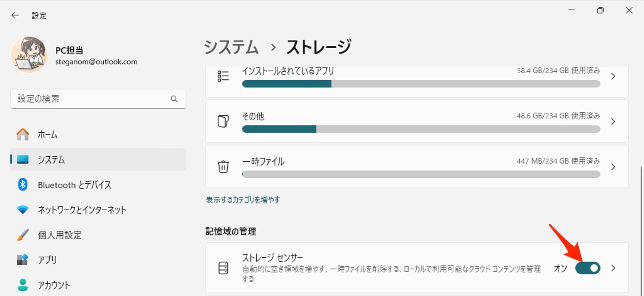Click the Installed apps usage bar
This screenshot has height=296, width=644.
tap(421, 84)
